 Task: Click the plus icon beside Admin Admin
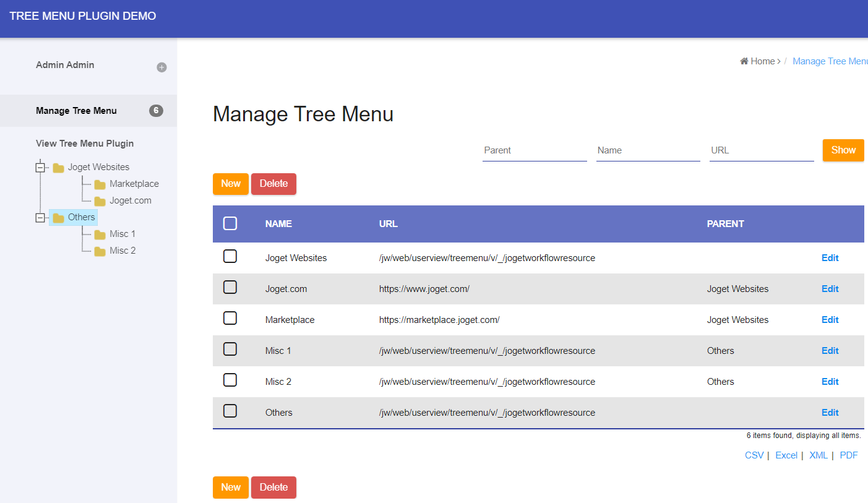(161, 67)
